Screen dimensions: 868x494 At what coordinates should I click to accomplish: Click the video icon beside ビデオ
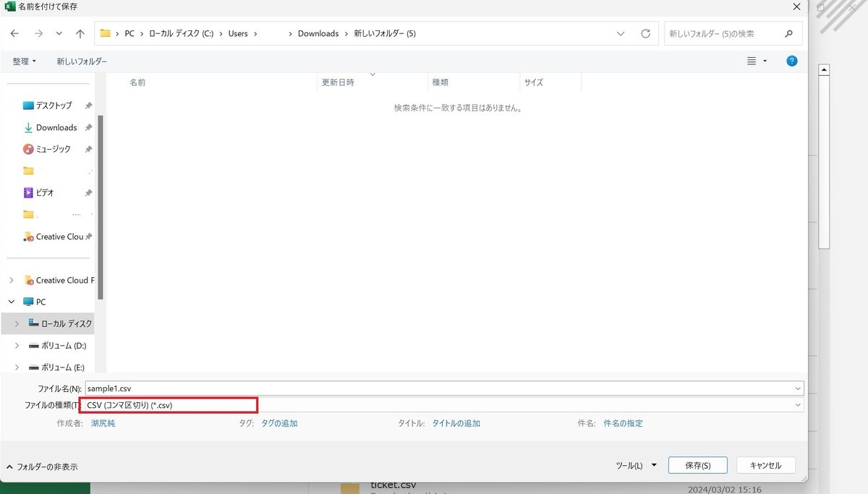point(28,193)
